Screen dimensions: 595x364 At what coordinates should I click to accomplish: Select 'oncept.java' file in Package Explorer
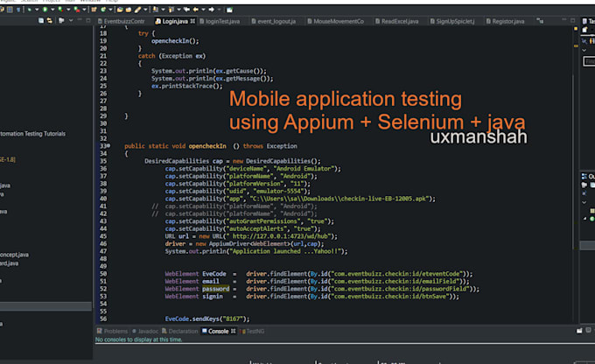(14, 255)
